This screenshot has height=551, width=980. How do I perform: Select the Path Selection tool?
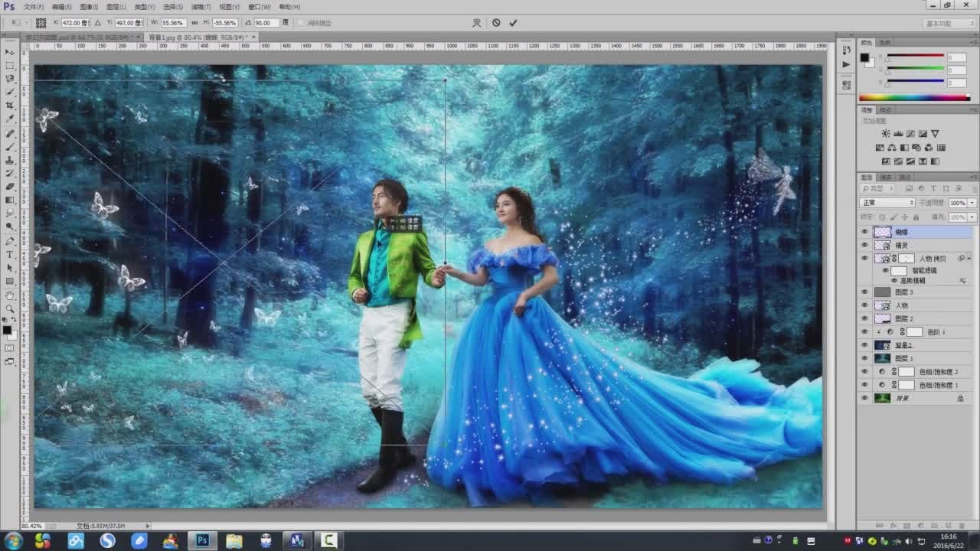[10, 268]
